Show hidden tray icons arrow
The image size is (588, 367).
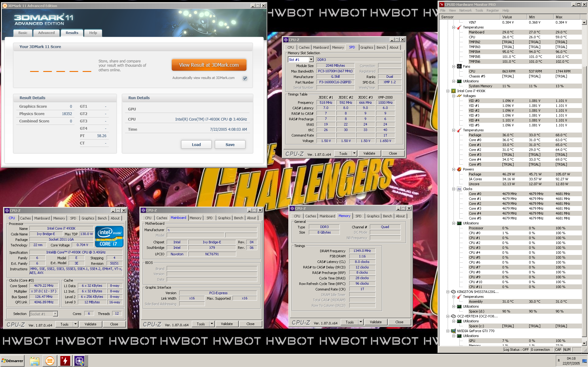tap(559, 361)
